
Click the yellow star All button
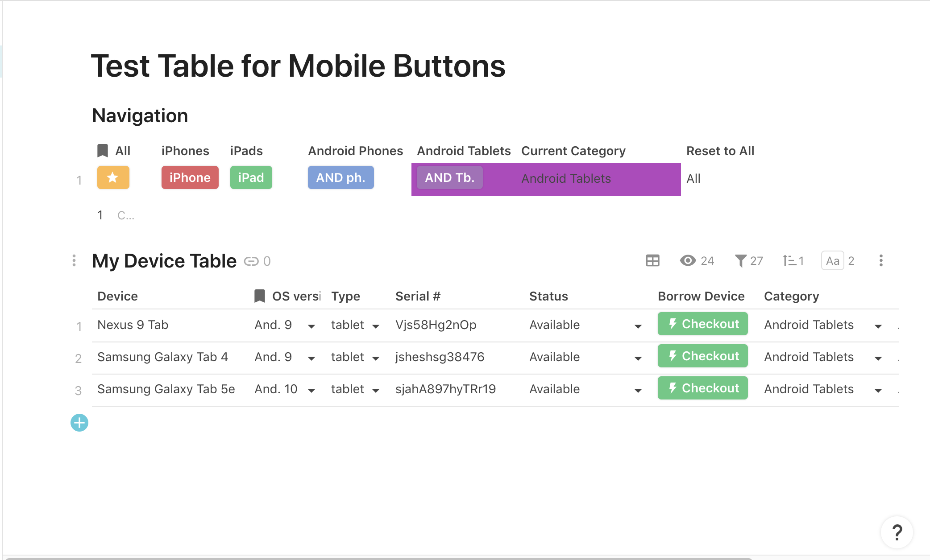tap(113, 177)
